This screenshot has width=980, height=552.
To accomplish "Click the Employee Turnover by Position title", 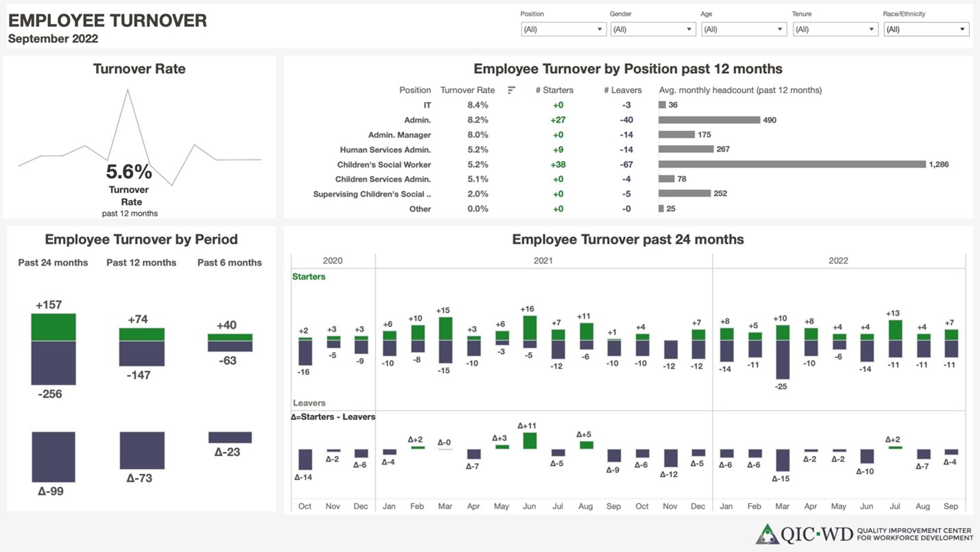I will click(x=628, y=68).
